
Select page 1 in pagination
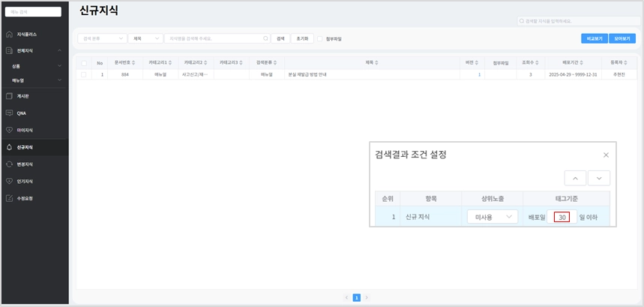[357, 297]
